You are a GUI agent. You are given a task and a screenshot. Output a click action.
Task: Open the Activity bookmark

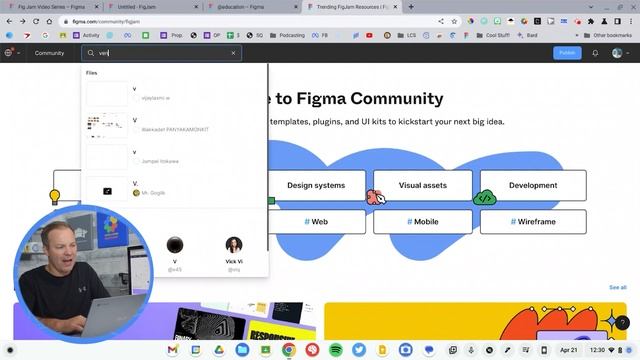tap(86, 36)
